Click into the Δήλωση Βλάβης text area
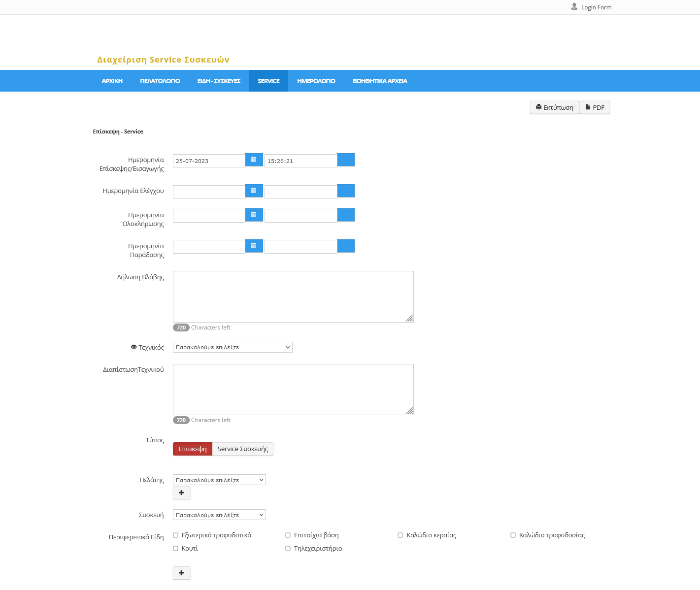This screenshot has width=700, height=590. click(x=293, y=296)
